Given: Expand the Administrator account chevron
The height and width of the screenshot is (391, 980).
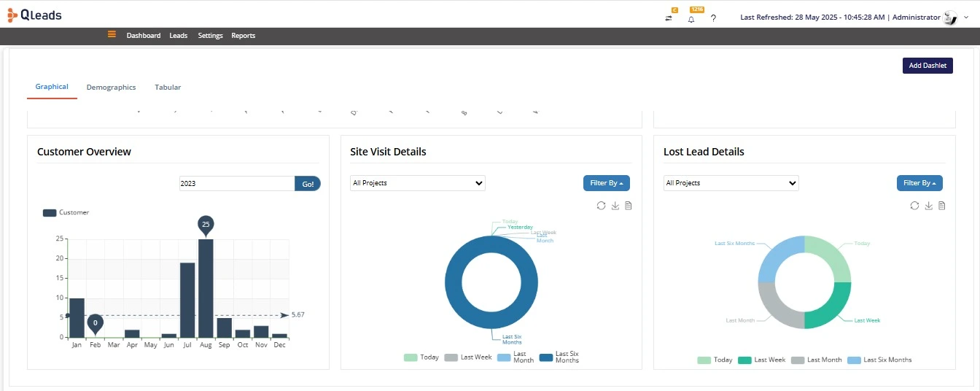Looking at the screenshot, I should point(966,18).
